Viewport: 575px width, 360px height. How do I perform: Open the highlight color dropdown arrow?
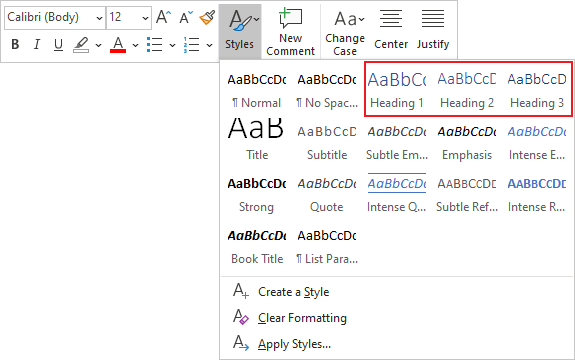98,45
